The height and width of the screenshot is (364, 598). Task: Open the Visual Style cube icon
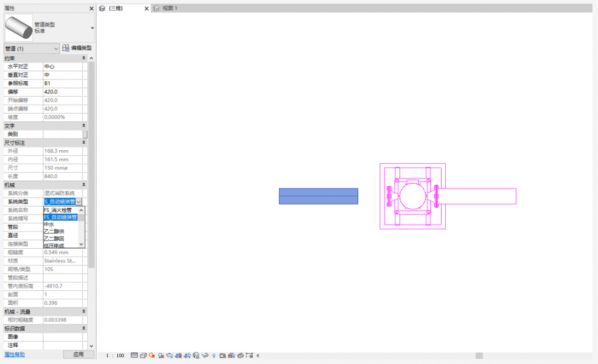[143, 356]
